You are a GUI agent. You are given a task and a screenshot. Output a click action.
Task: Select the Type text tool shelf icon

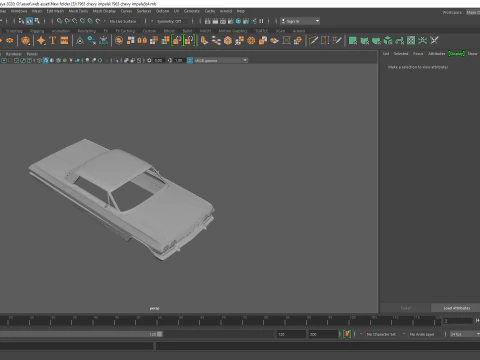pos(52,41)
